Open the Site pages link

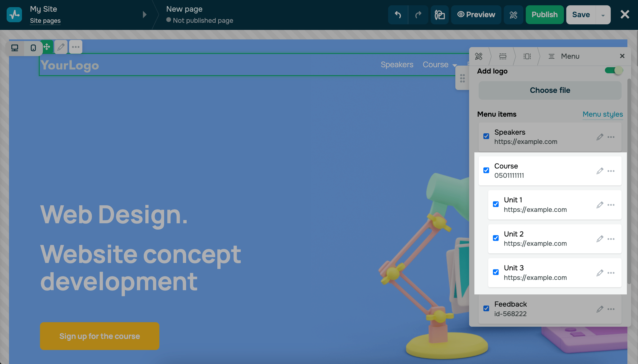coord(45,21)
